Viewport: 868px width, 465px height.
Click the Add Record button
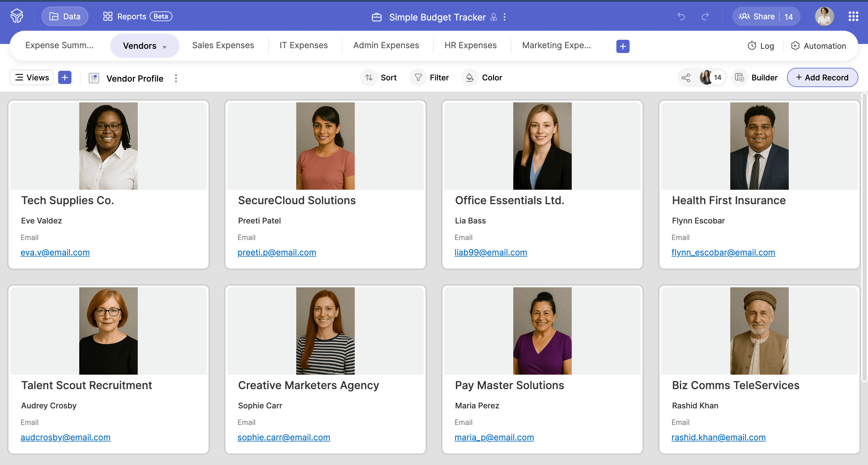[822, 78]
